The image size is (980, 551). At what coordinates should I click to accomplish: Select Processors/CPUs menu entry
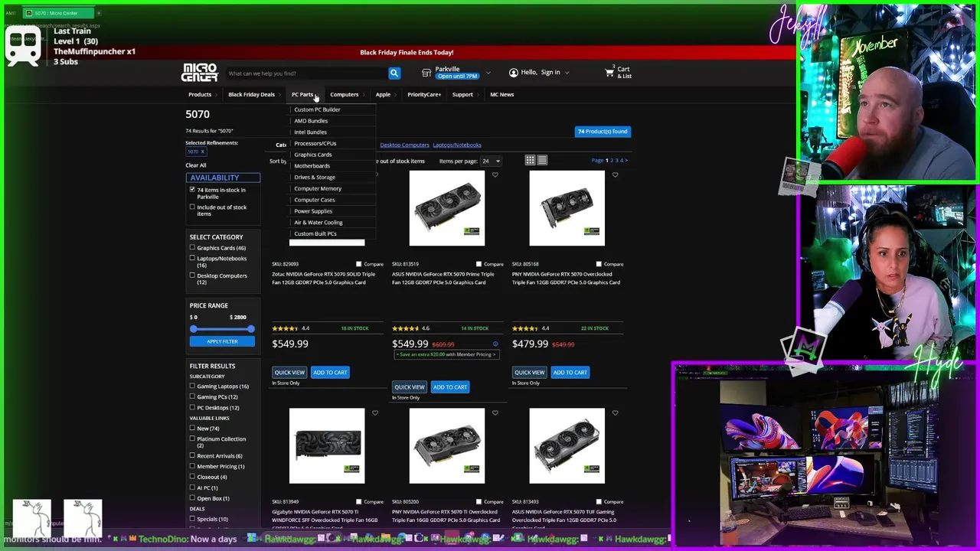pos(315,143)
